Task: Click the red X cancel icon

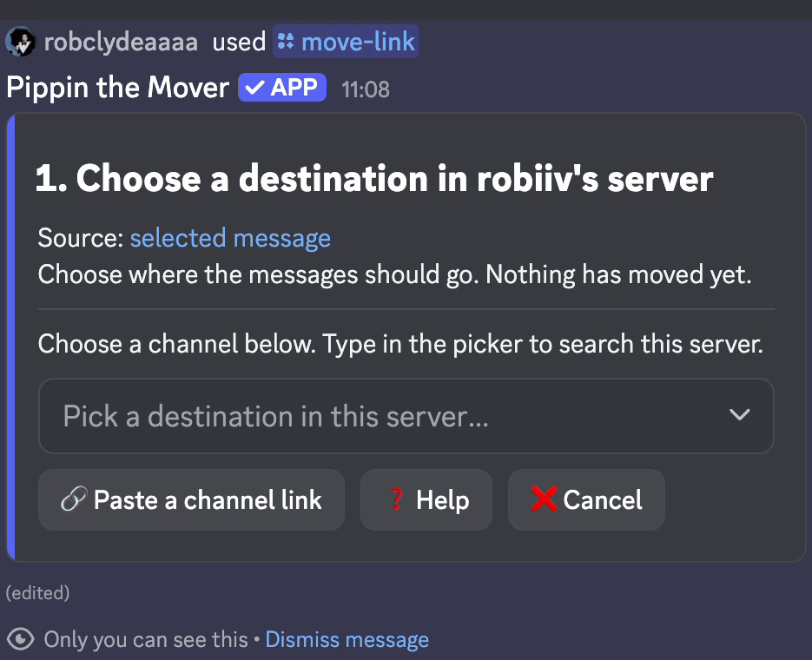Action: click(x=544, y=499)
